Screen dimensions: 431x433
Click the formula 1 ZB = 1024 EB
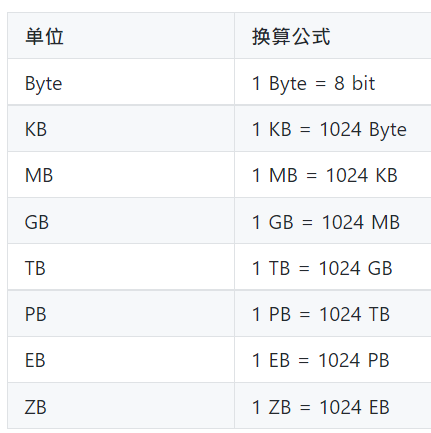tap(321, 407)
